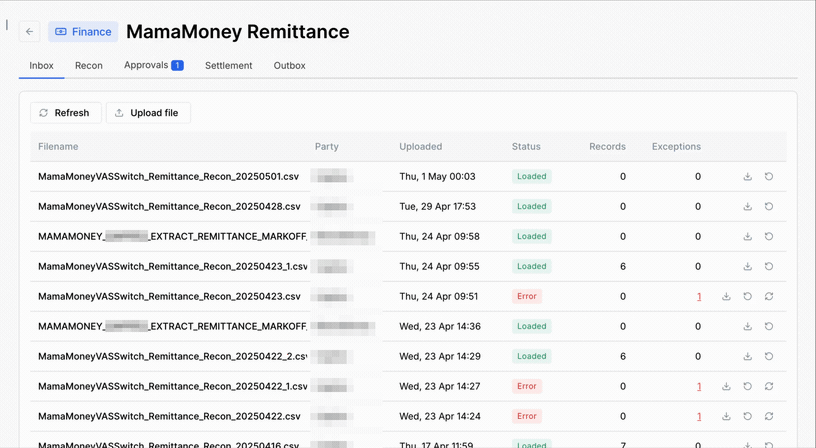This screenshot has width=816, height=448.
Task: Click the Status column header
Action: click(x=526, y=147)
